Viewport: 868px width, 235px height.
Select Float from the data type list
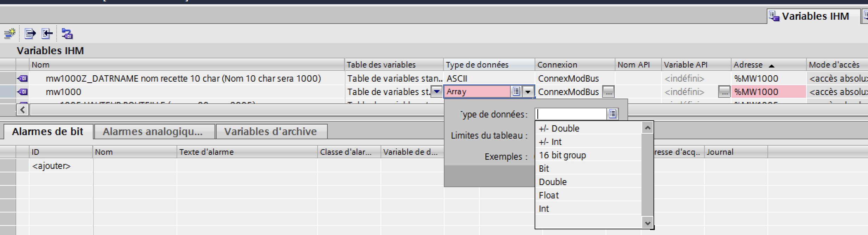549,195
